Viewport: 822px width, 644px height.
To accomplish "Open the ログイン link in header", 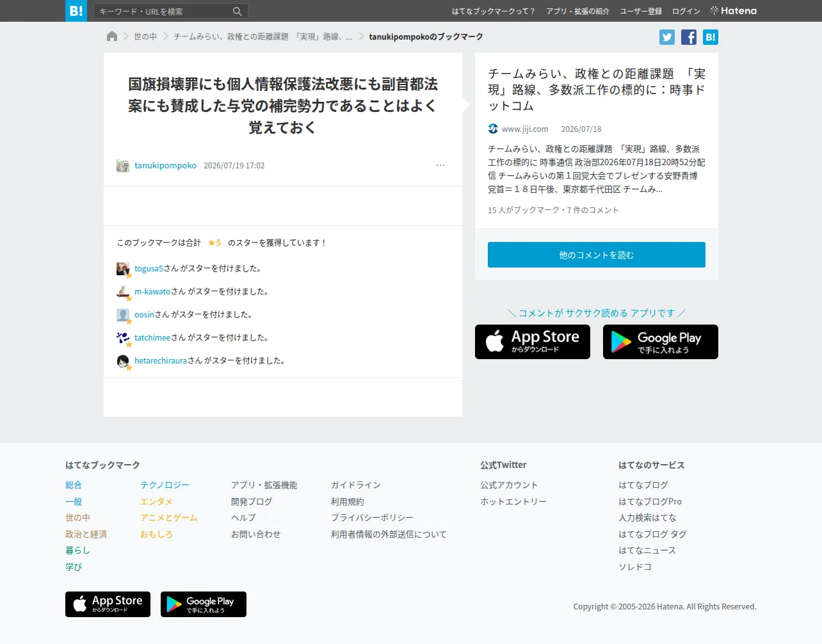I will click(x=686, y=11).
